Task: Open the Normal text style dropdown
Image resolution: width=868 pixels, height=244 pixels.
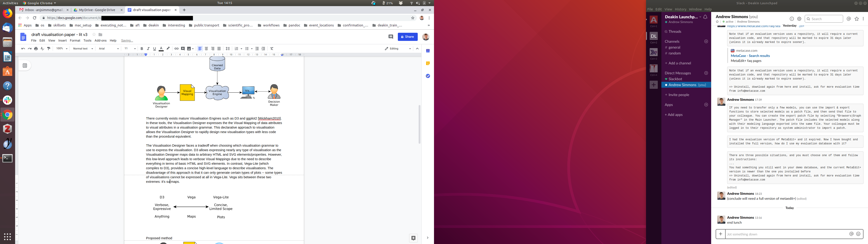Action: pos(83,49)
